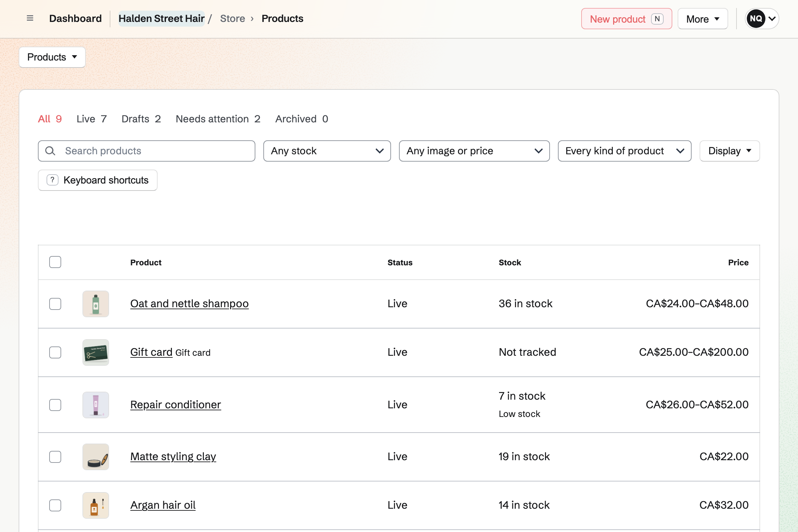Open the hamburger navigation menu

[x=30, y=18]
